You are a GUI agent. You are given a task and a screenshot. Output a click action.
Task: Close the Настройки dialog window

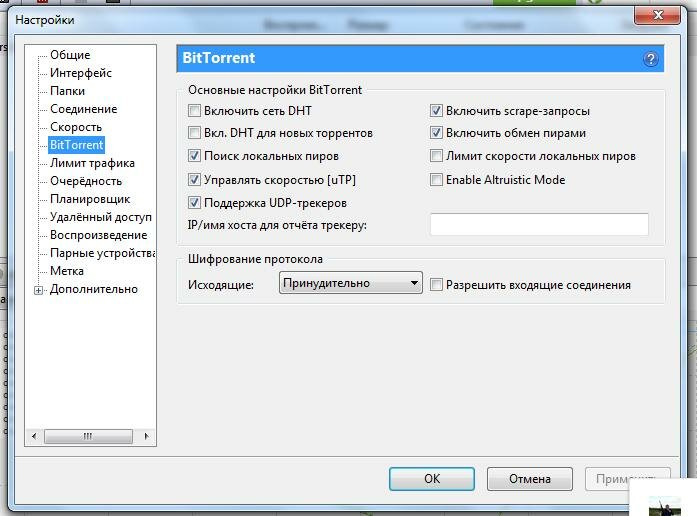tap(657, 15)
